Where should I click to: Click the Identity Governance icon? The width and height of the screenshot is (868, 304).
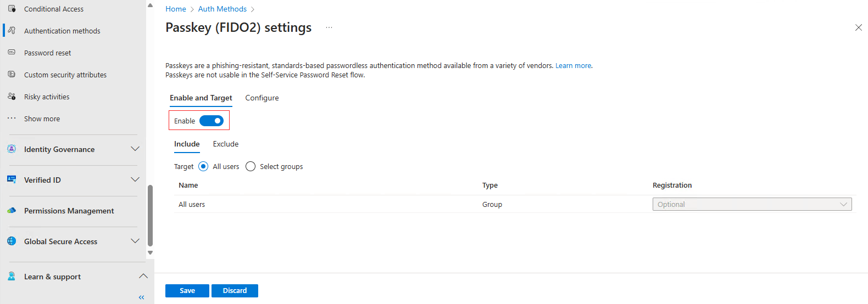[x=12, y=149]
